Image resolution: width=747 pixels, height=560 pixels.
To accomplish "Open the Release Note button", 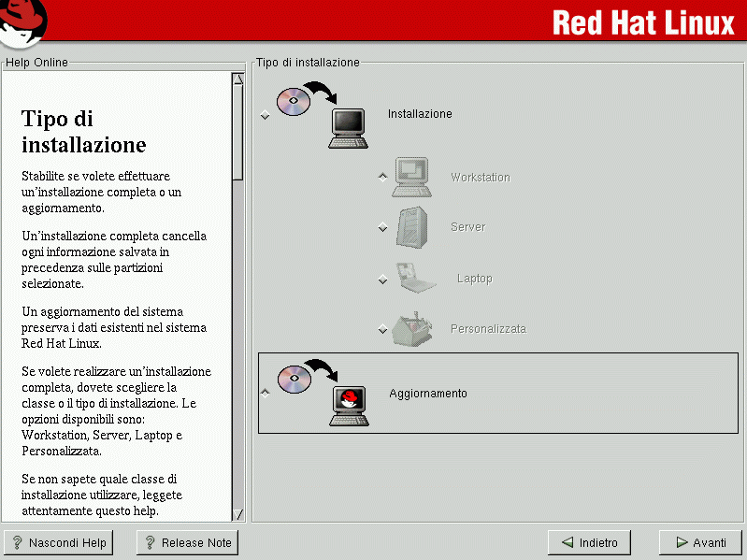I will (x=187, y=542).
